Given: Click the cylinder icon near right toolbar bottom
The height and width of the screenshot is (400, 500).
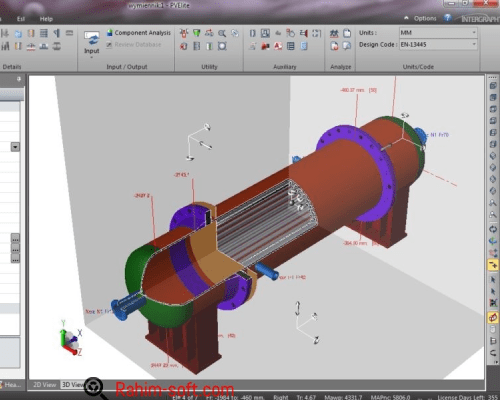Looking at the screenshot, I should [x=493, y=329].
